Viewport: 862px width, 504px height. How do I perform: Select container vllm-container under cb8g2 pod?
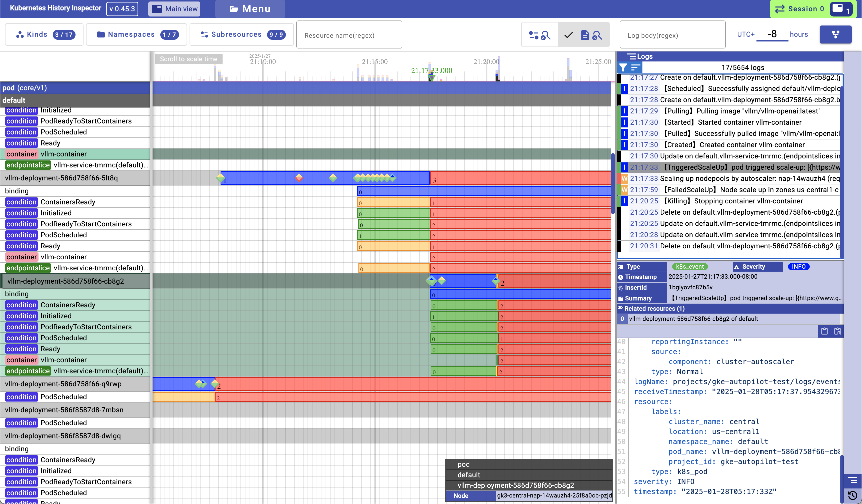tap(75, 360)
